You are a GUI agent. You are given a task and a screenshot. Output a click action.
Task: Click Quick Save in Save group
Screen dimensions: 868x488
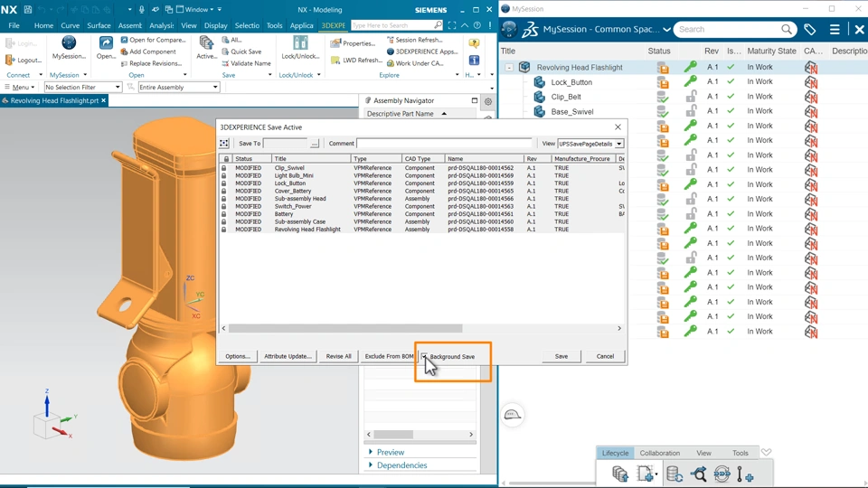pos(241,52)
